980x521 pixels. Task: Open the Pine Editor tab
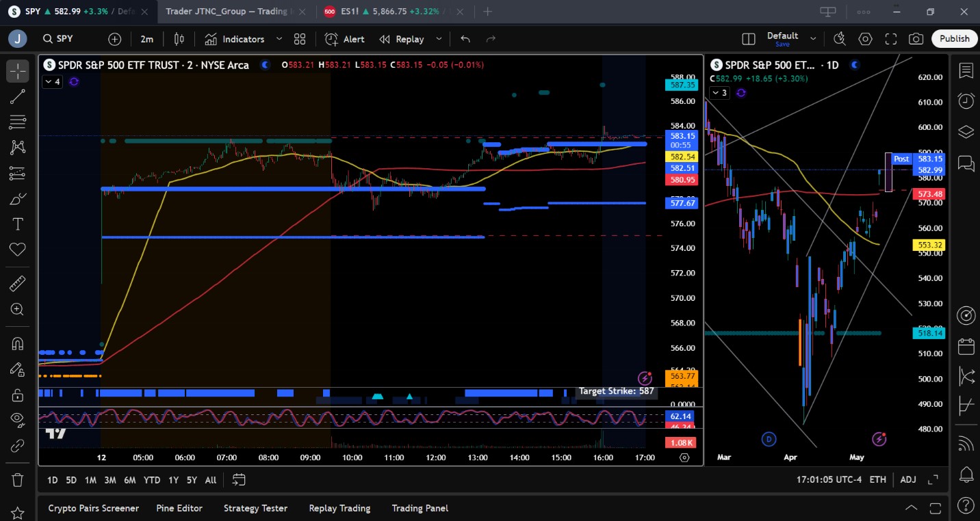[179, 508]
